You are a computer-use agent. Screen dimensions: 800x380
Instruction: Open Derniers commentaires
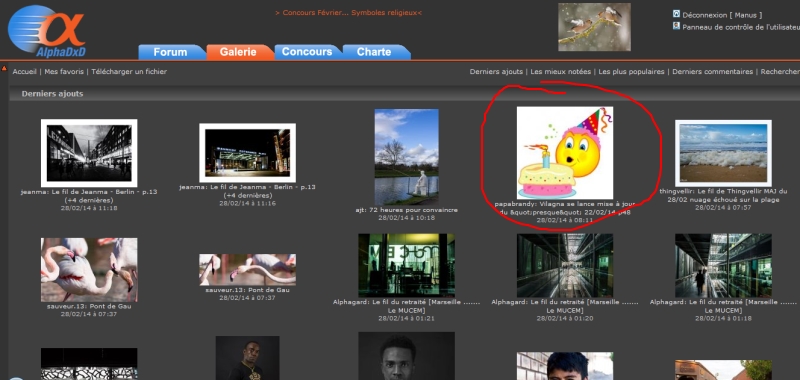point(713,72)
